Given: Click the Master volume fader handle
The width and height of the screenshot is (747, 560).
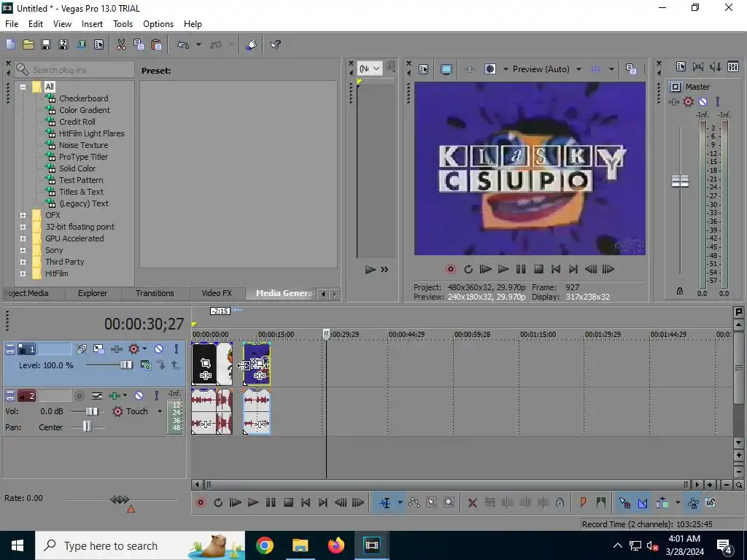Looking at the screenshot, I should click(x=680, y=182).
